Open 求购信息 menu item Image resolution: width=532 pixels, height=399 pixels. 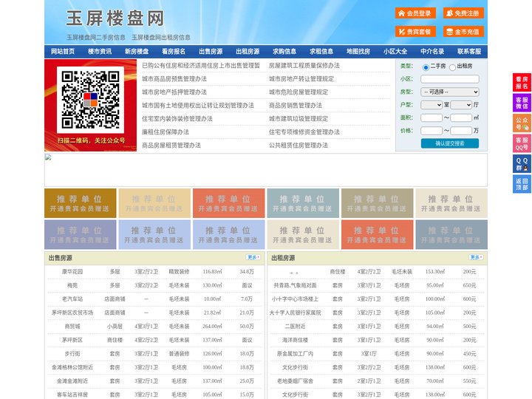(284, 52)
